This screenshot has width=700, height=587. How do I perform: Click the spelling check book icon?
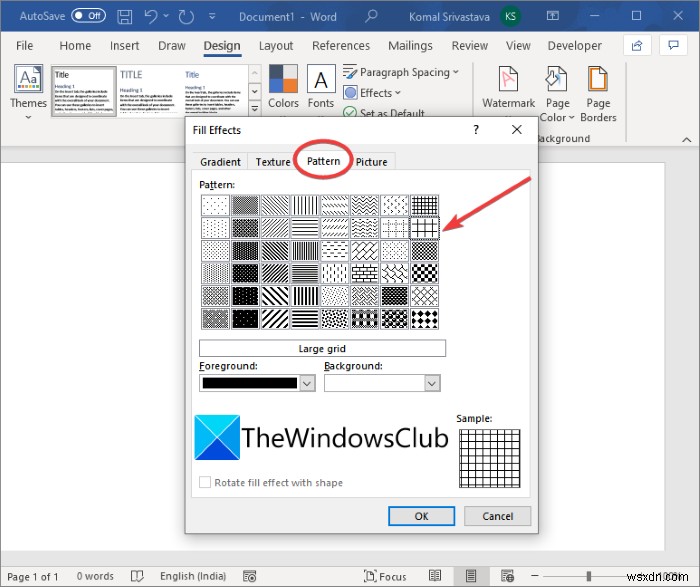coord(137,576)
